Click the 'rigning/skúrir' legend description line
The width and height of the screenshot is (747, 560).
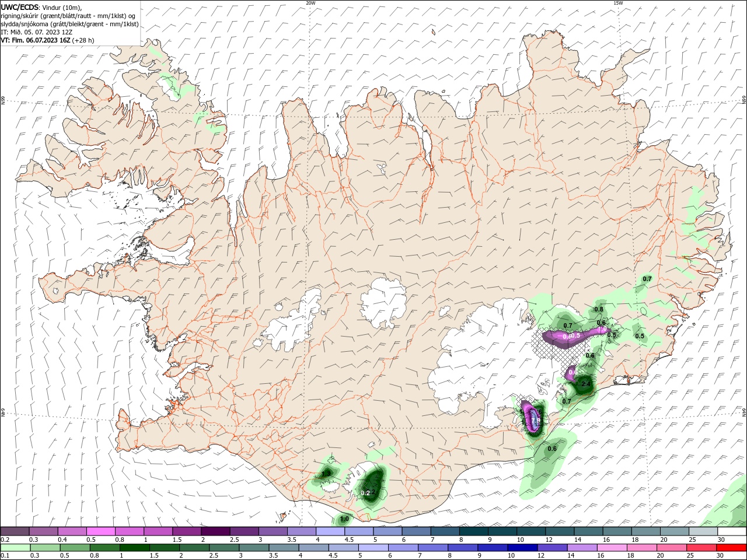click(x=68, y=16)
